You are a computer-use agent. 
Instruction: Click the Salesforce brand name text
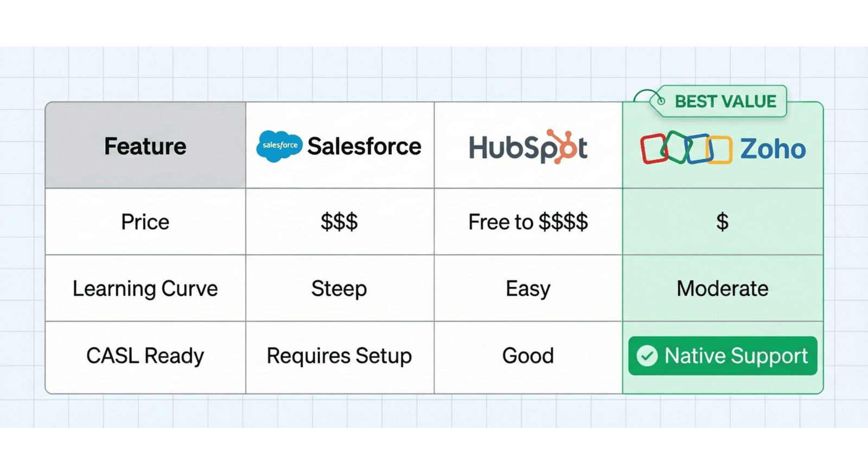pyautogui.click(x=364, y=147)
